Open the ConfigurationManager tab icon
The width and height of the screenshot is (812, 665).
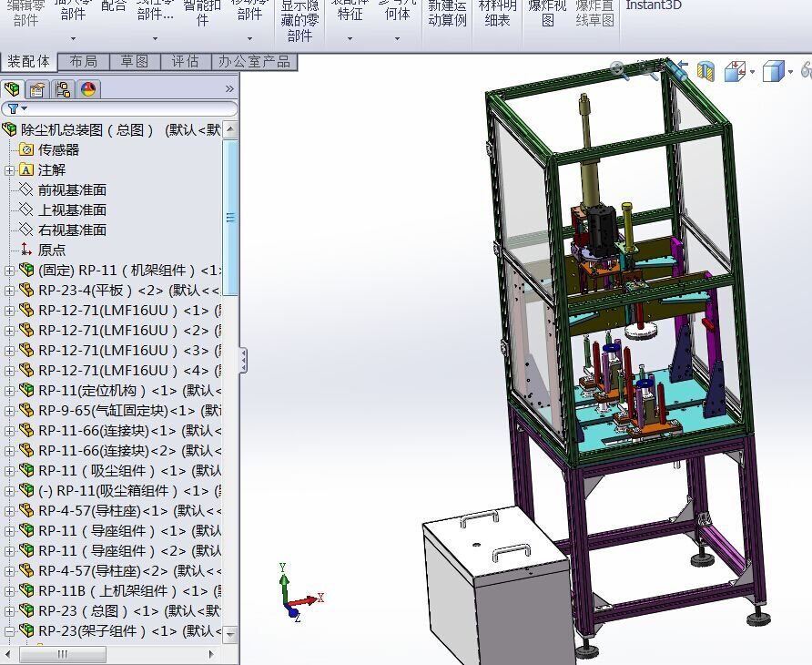63,89
